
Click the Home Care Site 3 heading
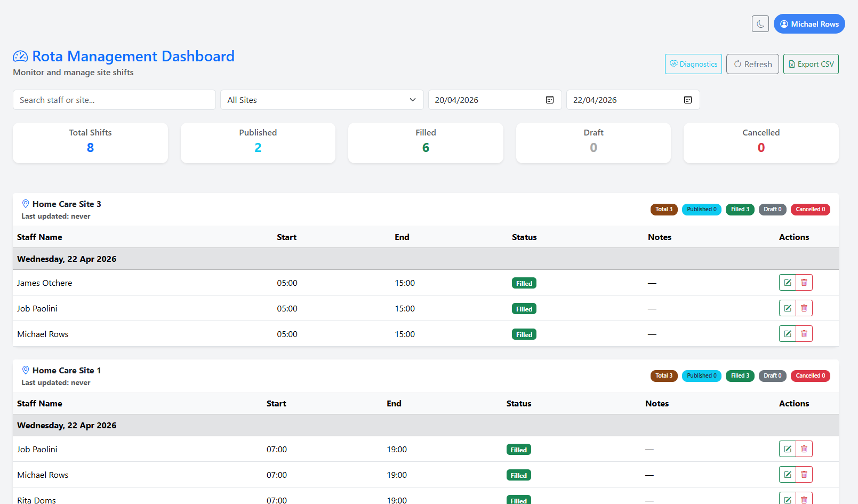pos(67,204)
